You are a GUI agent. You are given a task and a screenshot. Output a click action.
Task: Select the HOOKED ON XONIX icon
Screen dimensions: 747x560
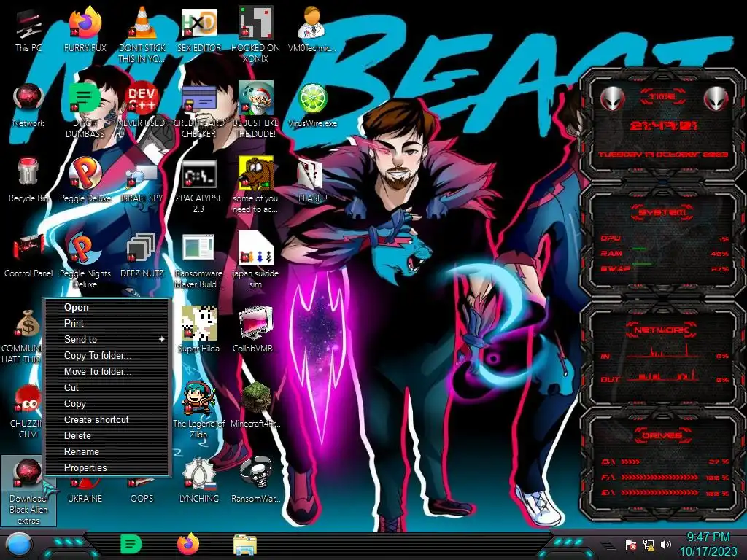[x=255, y=34]
